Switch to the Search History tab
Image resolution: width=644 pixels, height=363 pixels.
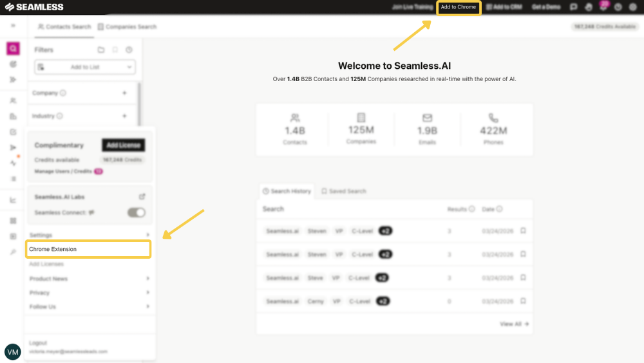click(x=287, y=191)
